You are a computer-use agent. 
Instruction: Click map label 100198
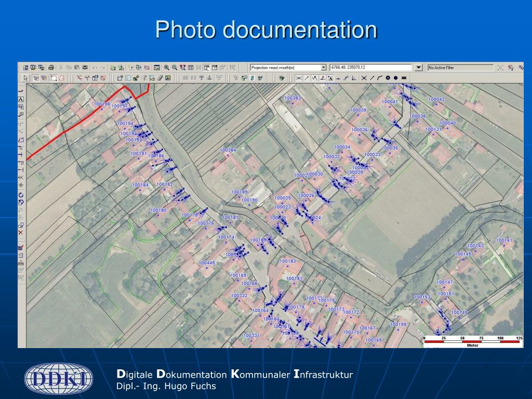point(102,104)
